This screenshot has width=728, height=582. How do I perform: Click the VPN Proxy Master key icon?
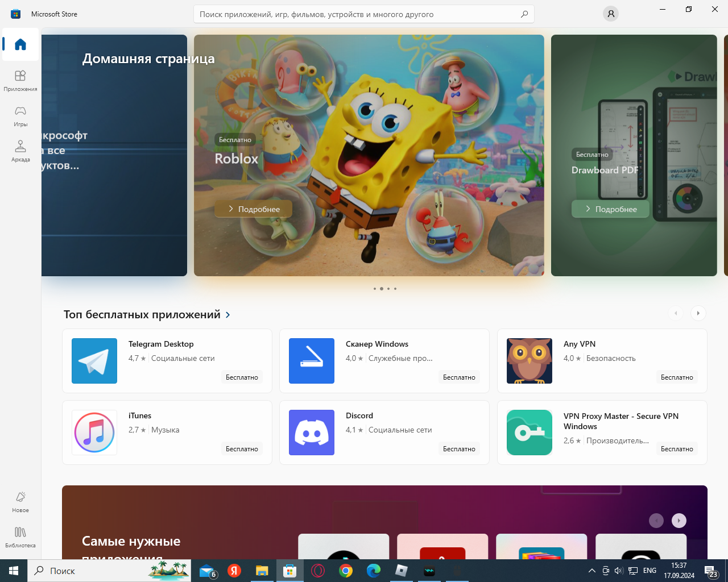click(x=530, y=433)
